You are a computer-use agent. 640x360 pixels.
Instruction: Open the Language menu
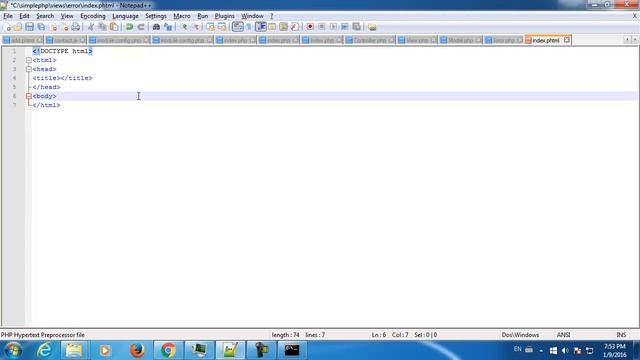pos(125,16)
